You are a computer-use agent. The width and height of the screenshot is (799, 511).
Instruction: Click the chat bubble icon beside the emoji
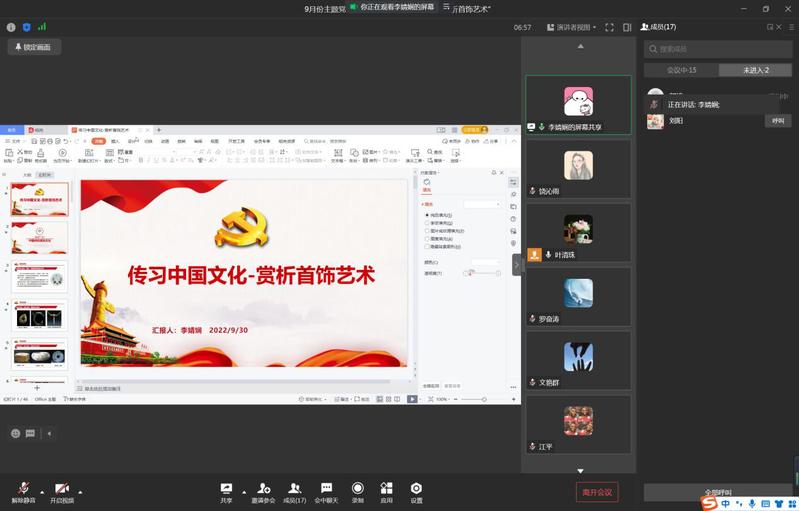[x=31, y=433]
